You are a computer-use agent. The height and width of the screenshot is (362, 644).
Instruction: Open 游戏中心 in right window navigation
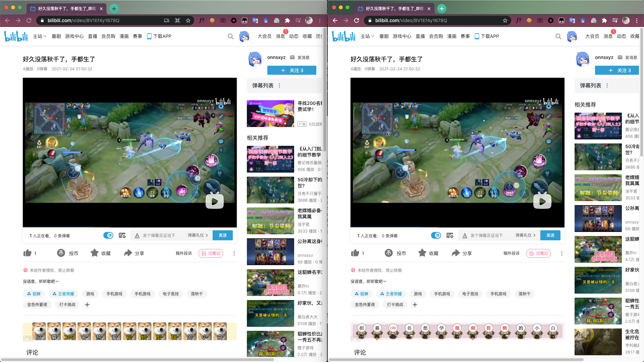pyautogui.click(x=402, y=36)
